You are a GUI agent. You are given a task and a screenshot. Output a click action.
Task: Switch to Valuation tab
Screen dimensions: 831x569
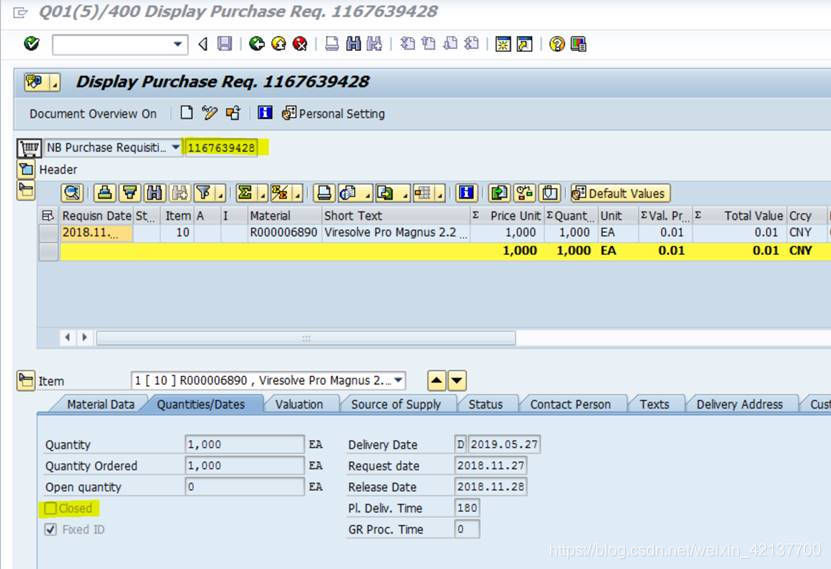click(x=299, y=404)
